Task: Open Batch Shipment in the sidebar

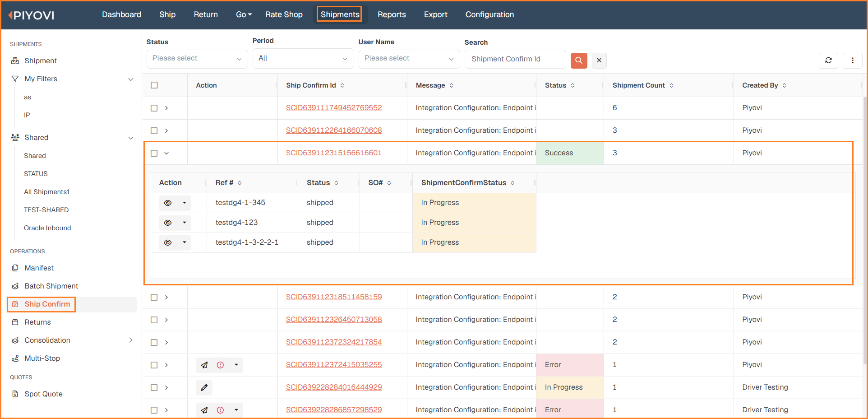Action: pos(51,286)
